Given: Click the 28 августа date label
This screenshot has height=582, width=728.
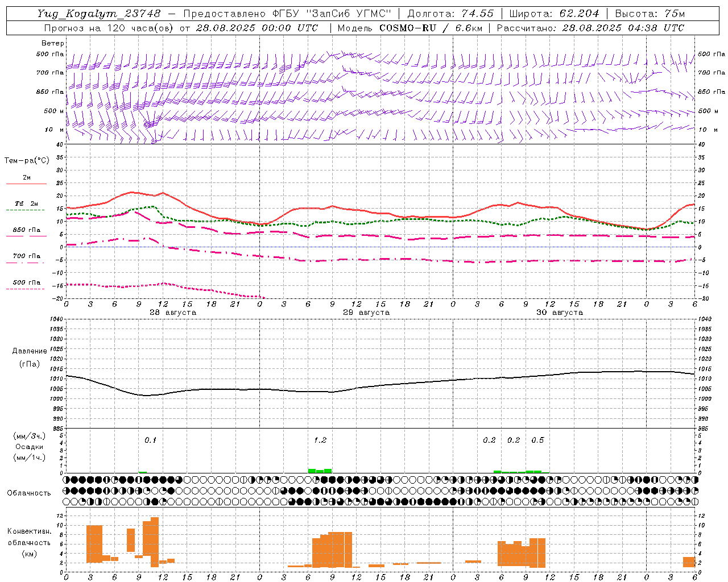Looking at the screenshot, I should tap(173, 313).
